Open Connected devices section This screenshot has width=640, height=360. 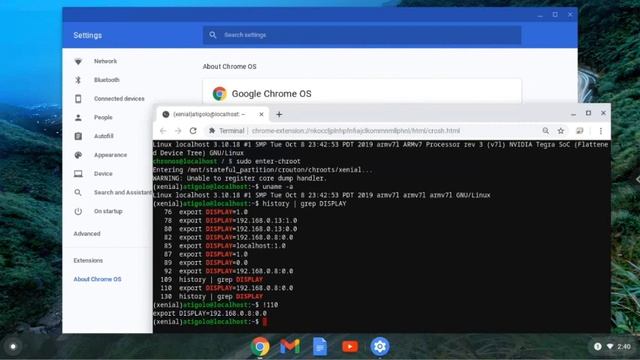(x=119, y=99)
